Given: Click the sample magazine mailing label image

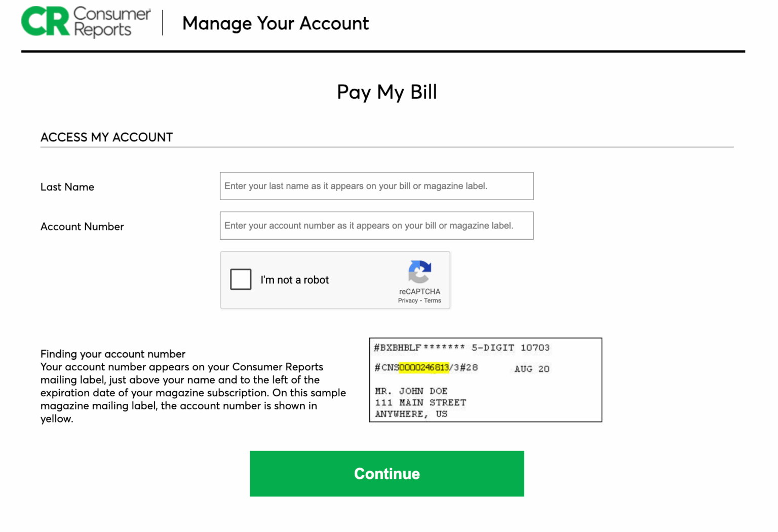Looking at the screenshot, I should tap(485, 380).
